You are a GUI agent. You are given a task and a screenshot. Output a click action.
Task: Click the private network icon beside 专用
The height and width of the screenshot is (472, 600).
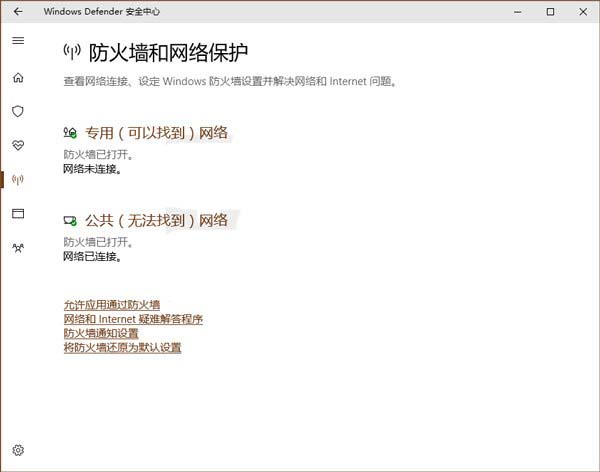click(70, 133)
